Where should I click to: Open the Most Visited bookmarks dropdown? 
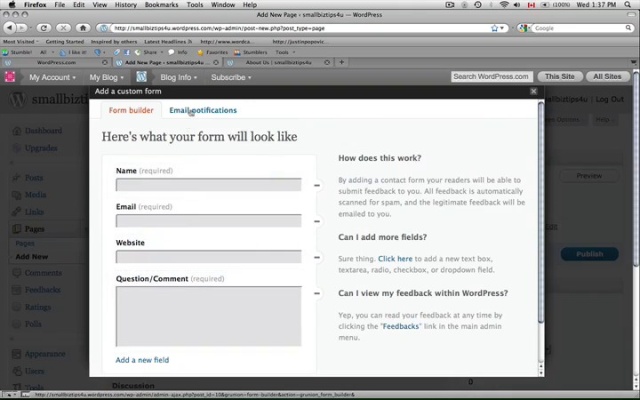click(x=21, y=42)
